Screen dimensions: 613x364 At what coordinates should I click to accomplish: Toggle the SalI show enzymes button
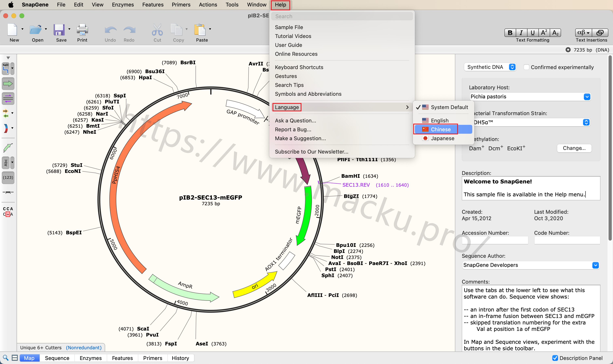tap(6, 69)
